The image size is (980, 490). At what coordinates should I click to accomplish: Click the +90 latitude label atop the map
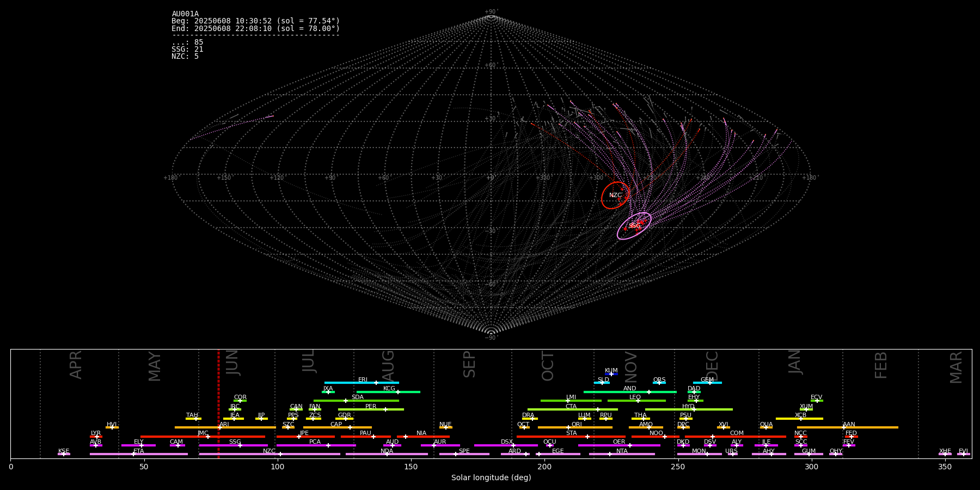pyautogui.click(x=491, y=12)
